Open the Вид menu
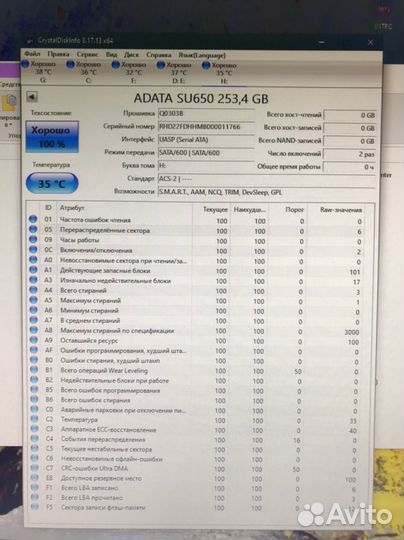This screenshot has width=404, height=540. 111,55
